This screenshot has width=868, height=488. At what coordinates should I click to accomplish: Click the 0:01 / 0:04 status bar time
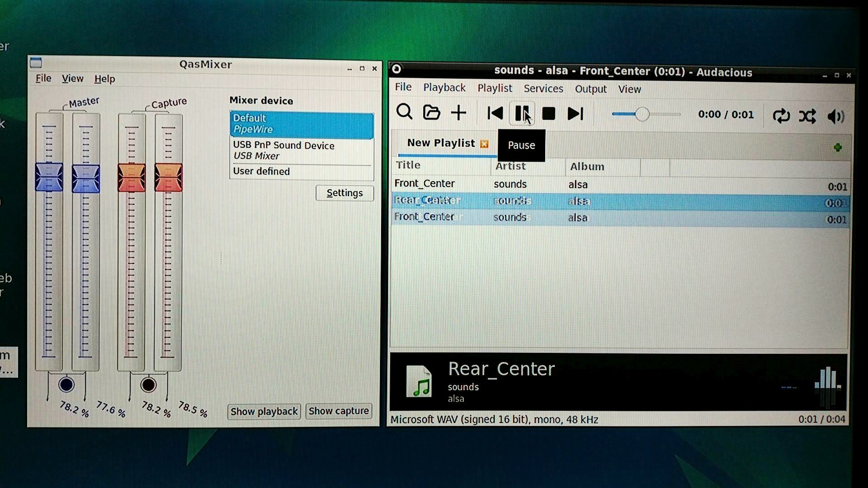821,419
